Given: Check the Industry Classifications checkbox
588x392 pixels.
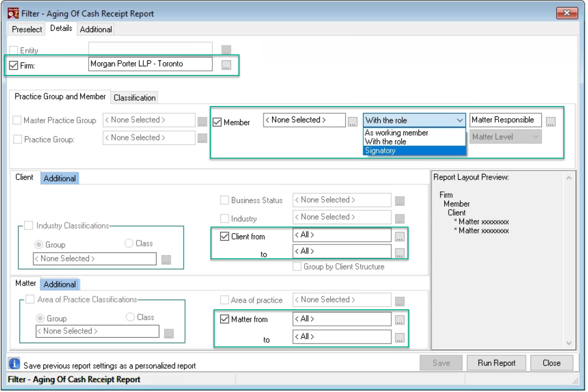Looking at the screenshot, I should click(x=29, y=225).
